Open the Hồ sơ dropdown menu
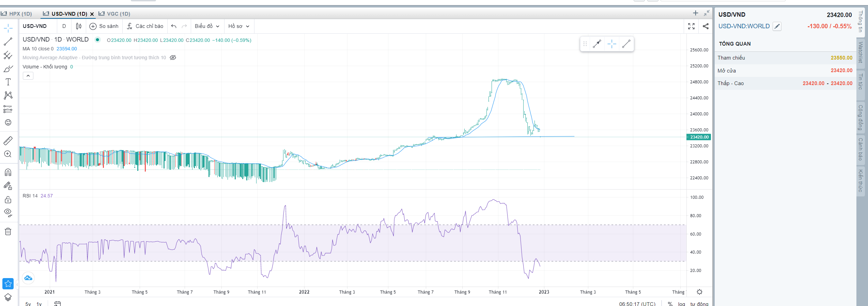 (x=239, y=26)
